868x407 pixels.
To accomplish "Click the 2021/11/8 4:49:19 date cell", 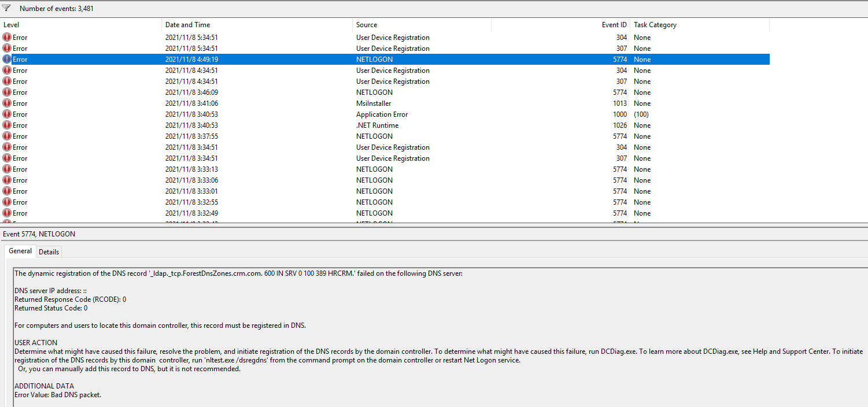I will [x=191, y=60].
